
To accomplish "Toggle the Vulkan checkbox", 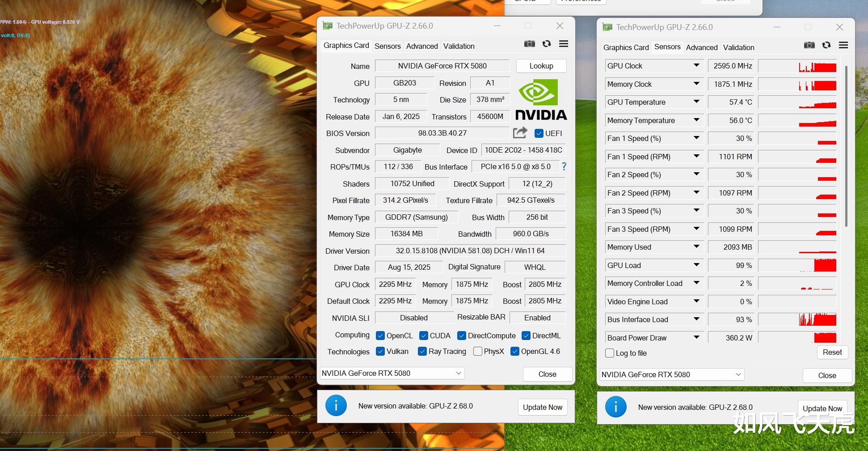I will (380, 351).
